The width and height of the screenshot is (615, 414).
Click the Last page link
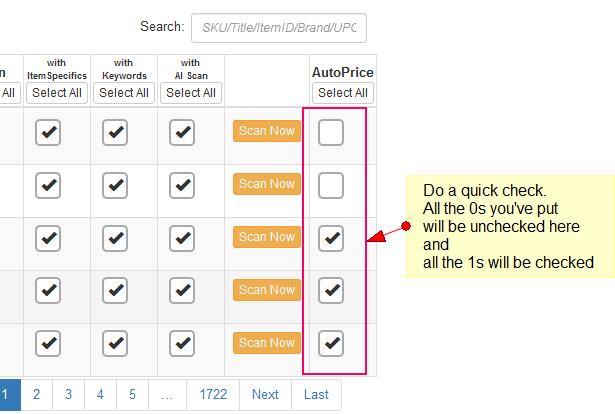(316, 395)
